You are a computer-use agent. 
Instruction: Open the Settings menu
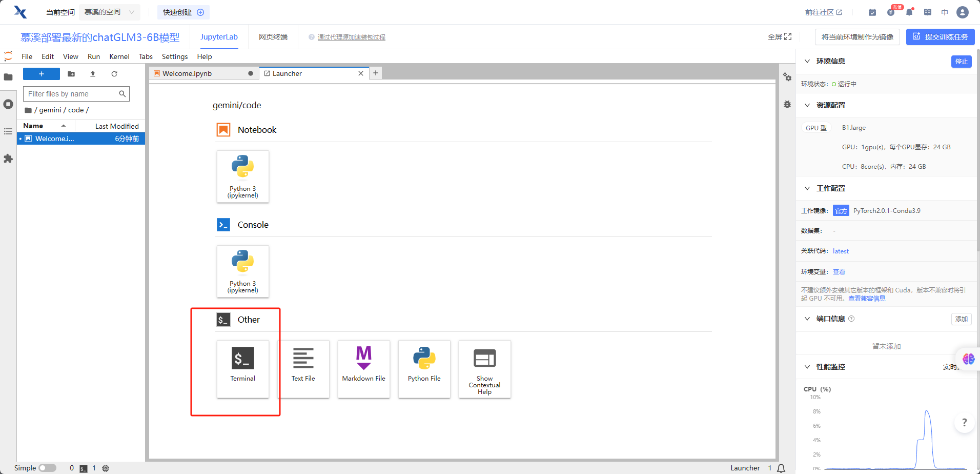[x=175, y=56]
